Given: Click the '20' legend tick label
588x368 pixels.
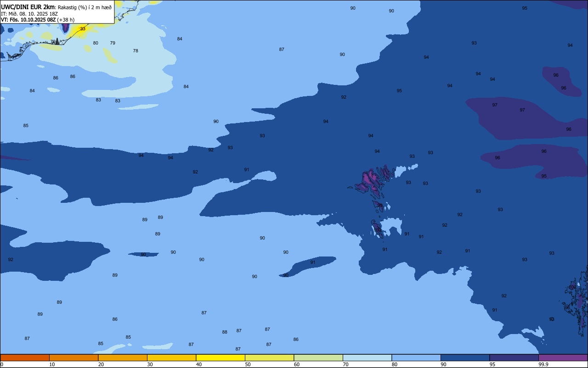Looking at the screenshot, I should click(x=101, y=364).
